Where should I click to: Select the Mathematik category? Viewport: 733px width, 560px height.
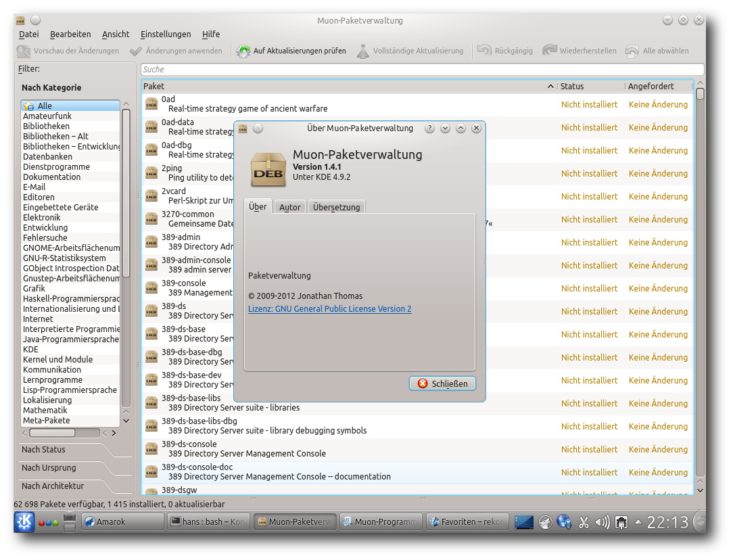[70, 410]
